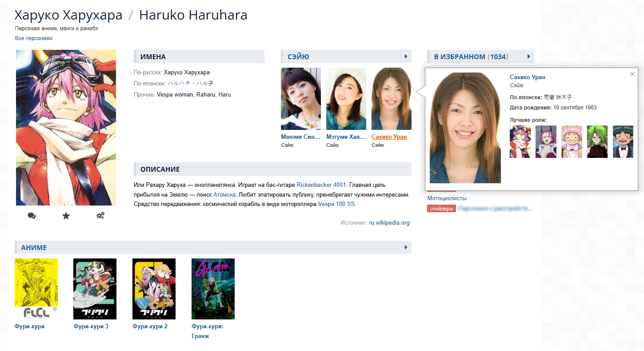644x351 pixels.
Task: Open the Все персонажи link
Action: 34,38
